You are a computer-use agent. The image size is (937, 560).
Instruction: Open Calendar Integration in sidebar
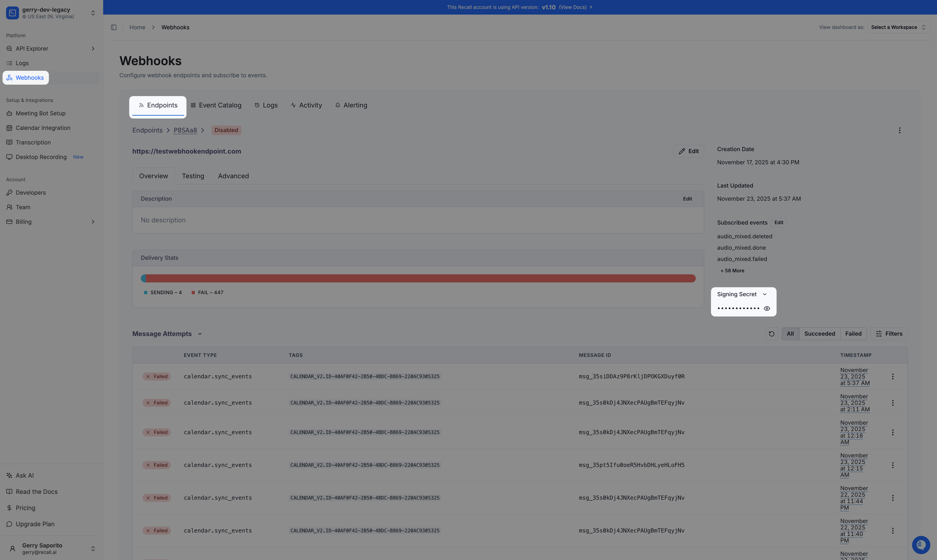click(x=43, y=128)
